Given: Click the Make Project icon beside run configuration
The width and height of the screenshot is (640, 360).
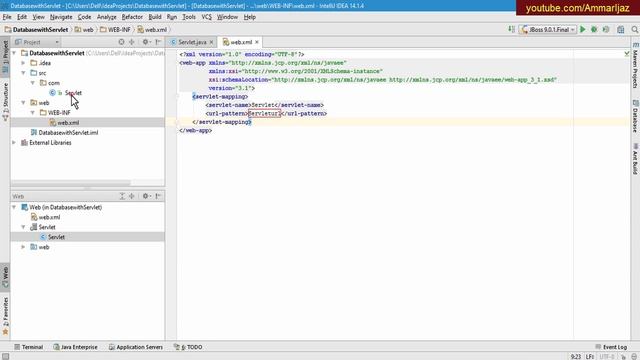Looking at the screenshot, I should [x=511, y=29].
